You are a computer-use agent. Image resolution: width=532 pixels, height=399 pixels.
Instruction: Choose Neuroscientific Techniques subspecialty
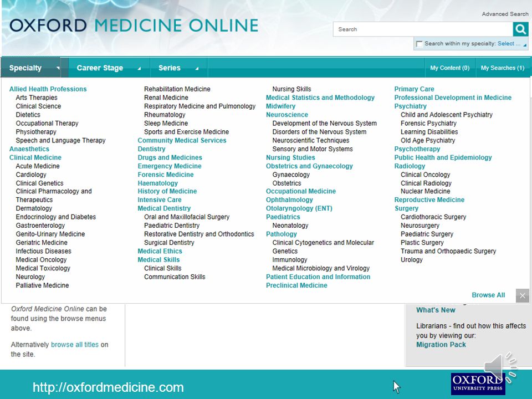pyautogui.click(x=311, y=140)
